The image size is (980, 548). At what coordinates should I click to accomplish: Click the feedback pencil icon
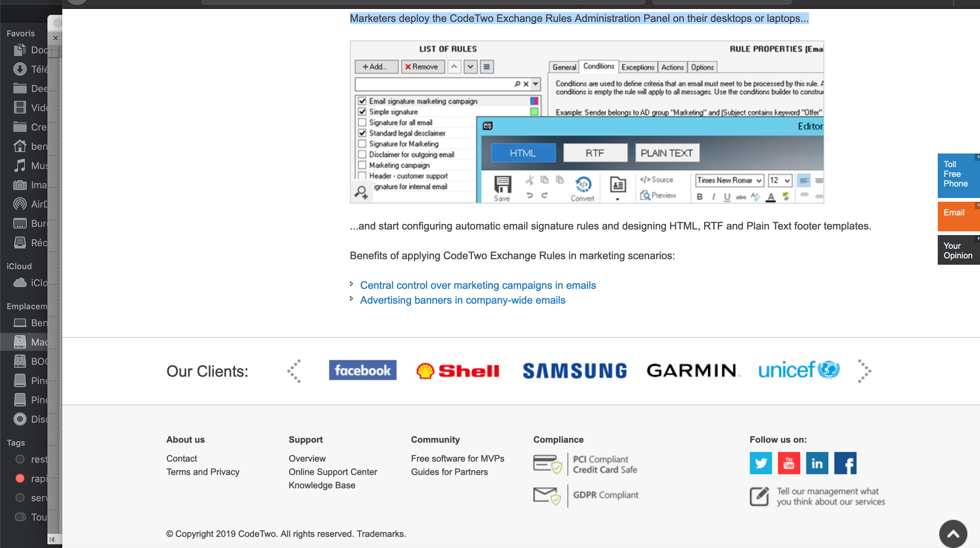click(x=759, y=496)
